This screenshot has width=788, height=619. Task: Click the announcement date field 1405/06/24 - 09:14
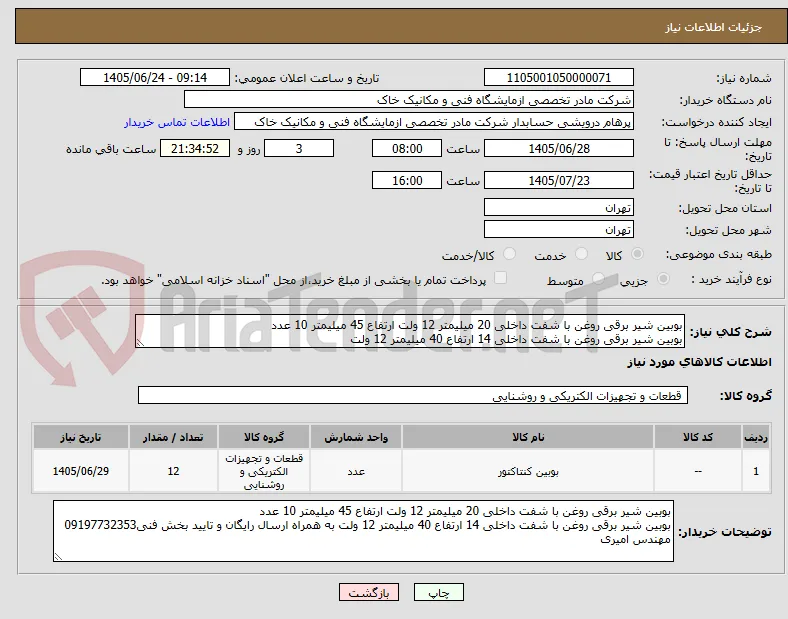pyautogui.click(x=155, y=77)
